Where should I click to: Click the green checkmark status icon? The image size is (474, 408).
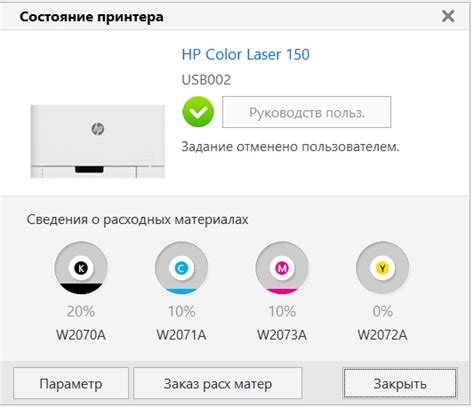point(198,112)
